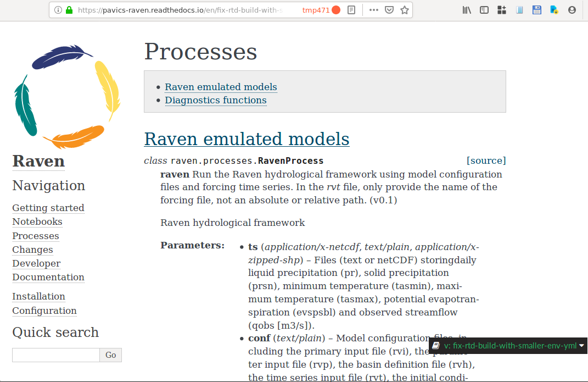Click the orange tmp471 container indicator
This screenshot has width=588, height=382.
321,10
